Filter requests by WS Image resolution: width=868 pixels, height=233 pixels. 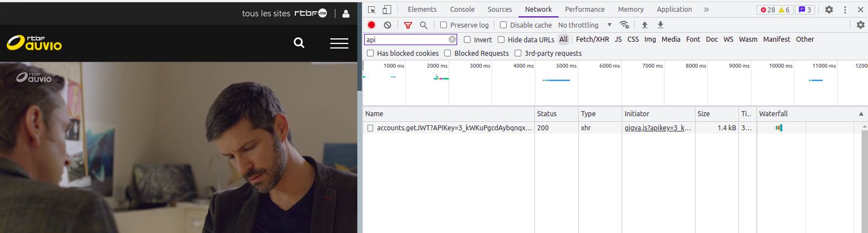pos(729,39)
